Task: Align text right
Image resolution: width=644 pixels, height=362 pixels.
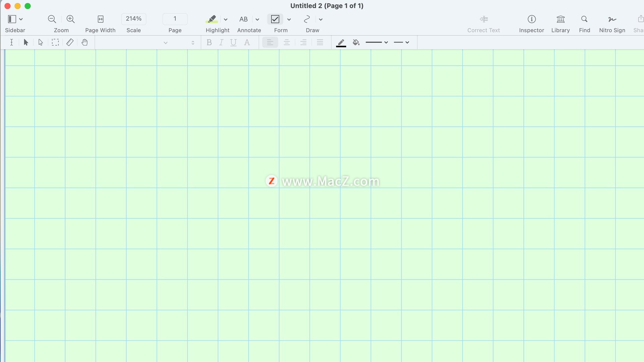Action: 303,42
